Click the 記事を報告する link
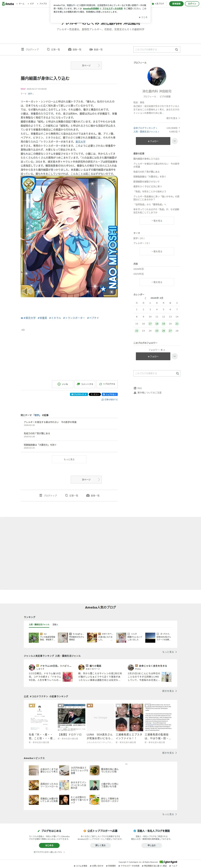This screenshot has width=201, height=868. (x=110, y=400)
